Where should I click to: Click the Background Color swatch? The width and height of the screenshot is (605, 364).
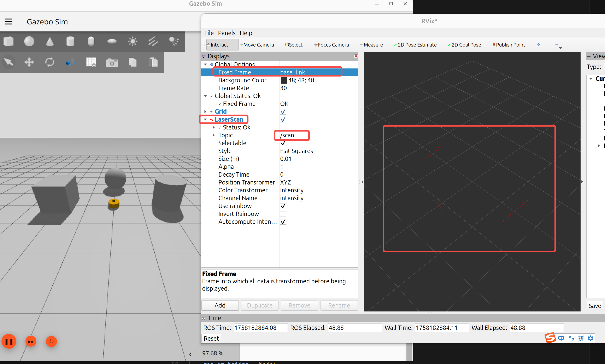[284, 80]
